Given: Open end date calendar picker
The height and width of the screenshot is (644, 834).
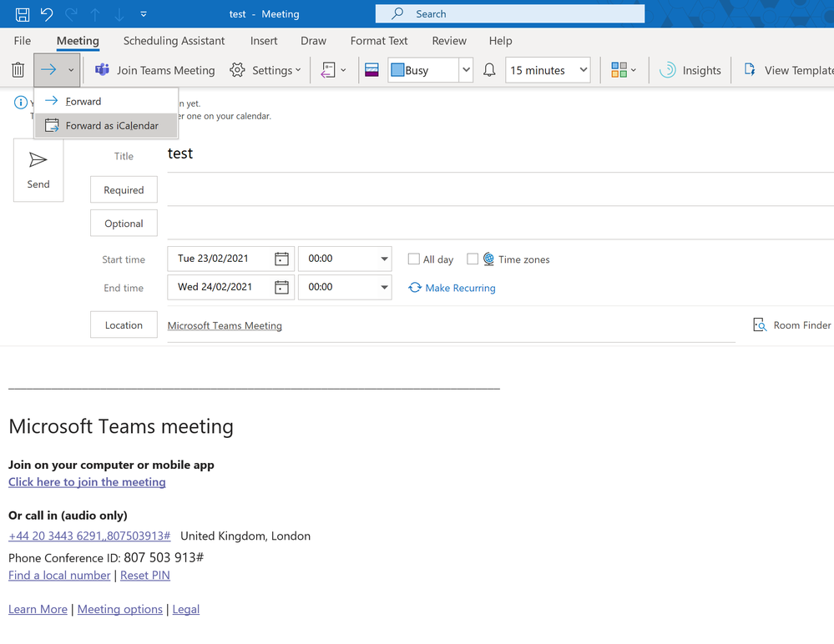Looking at the screenshot, I should 281,287.
